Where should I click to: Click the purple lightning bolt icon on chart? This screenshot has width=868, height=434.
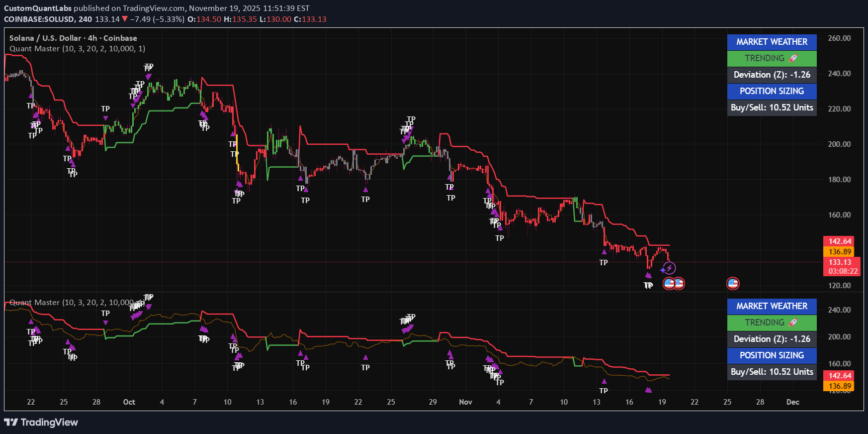[670, 268]
